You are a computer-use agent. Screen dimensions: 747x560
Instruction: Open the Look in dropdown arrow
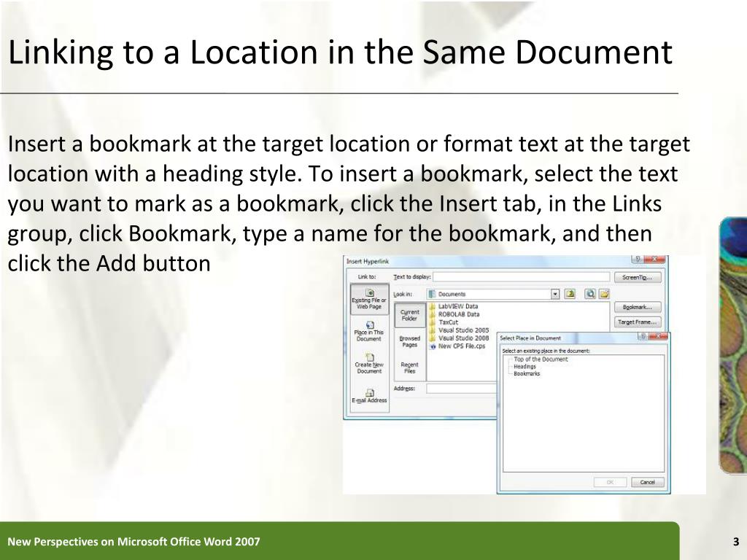pos(555,295)
